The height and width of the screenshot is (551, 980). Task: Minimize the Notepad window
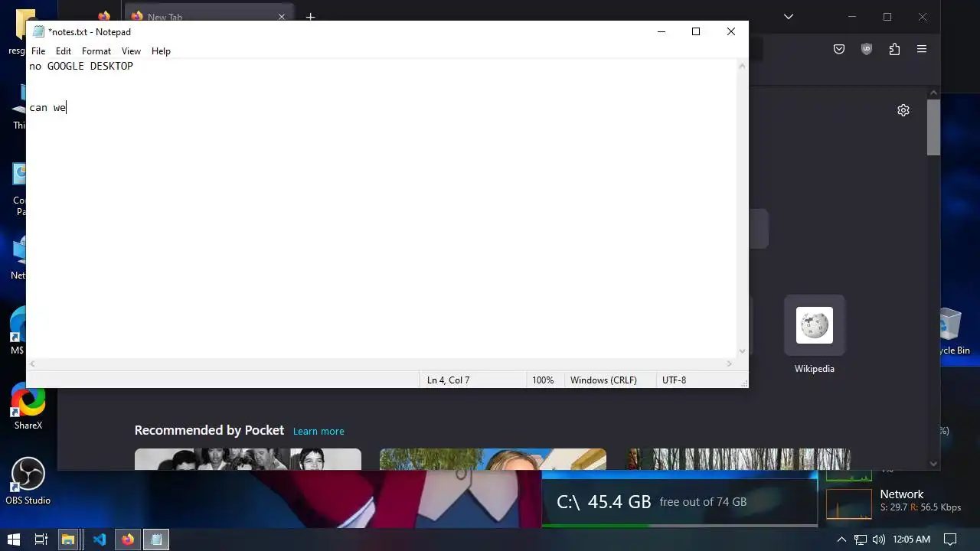click(661, 31)
